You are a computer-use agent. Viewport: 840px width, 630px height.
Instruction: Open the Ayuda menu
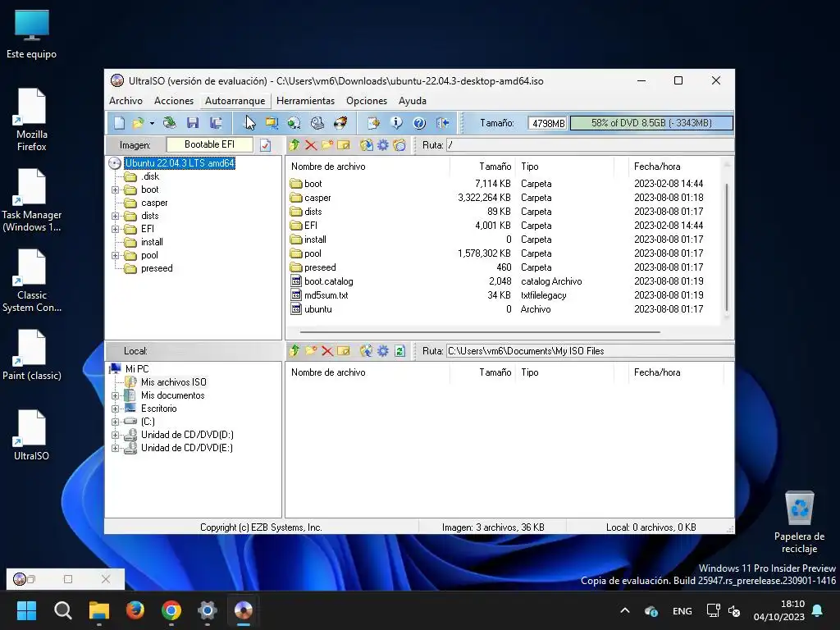413,101
